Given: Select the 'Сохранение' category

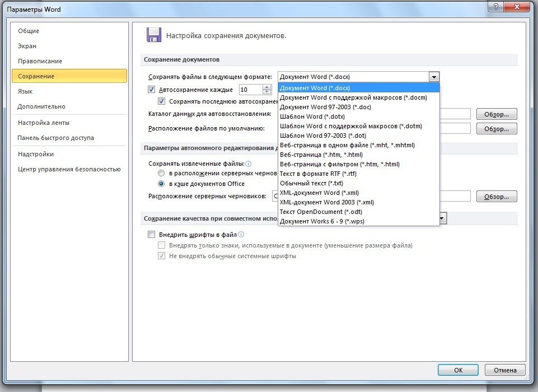Looking at the screenshot, I should pyautogui.click(x=69, y=76).
